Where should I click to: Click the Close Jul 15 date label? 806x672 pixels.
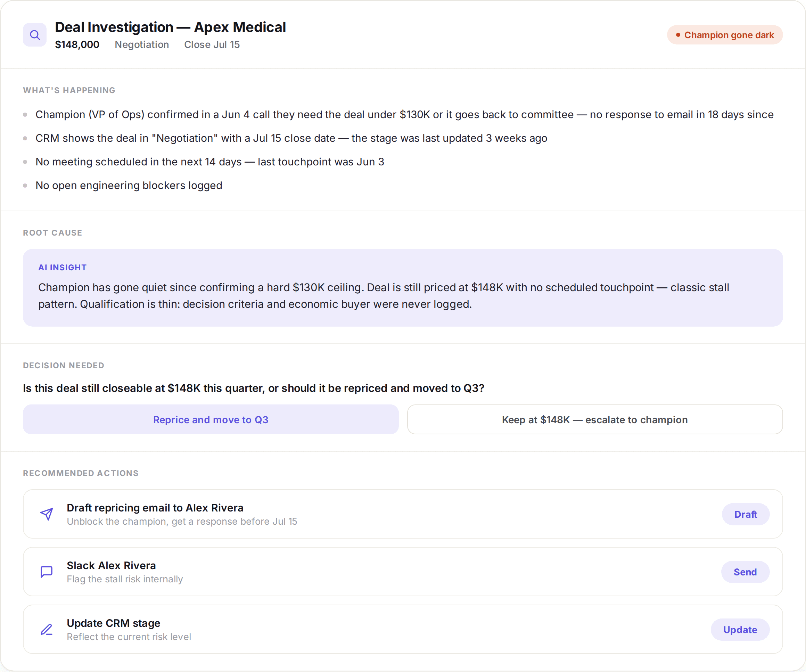pyautogui.click(x=212, y=44)
